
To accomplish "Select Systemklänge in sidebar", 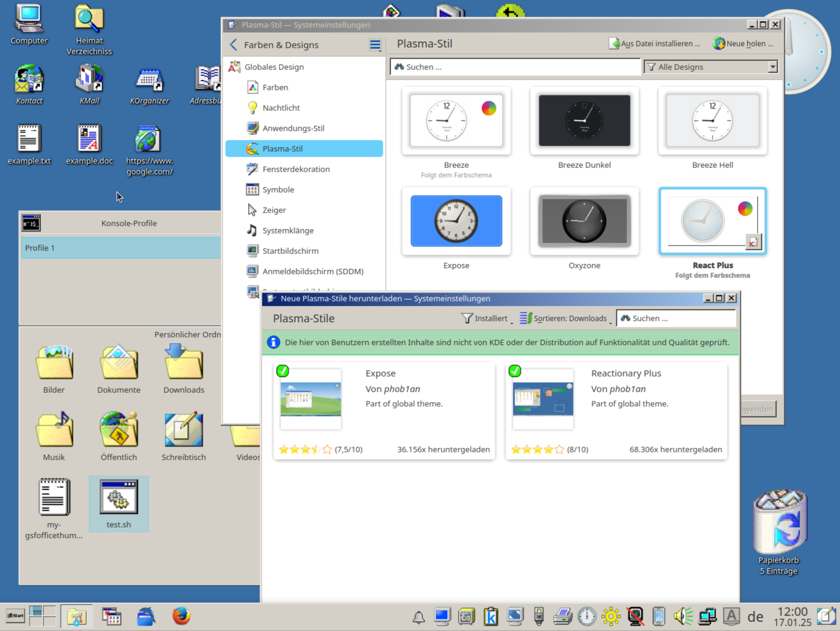I will pyautogui.click(x=304, y=231).
